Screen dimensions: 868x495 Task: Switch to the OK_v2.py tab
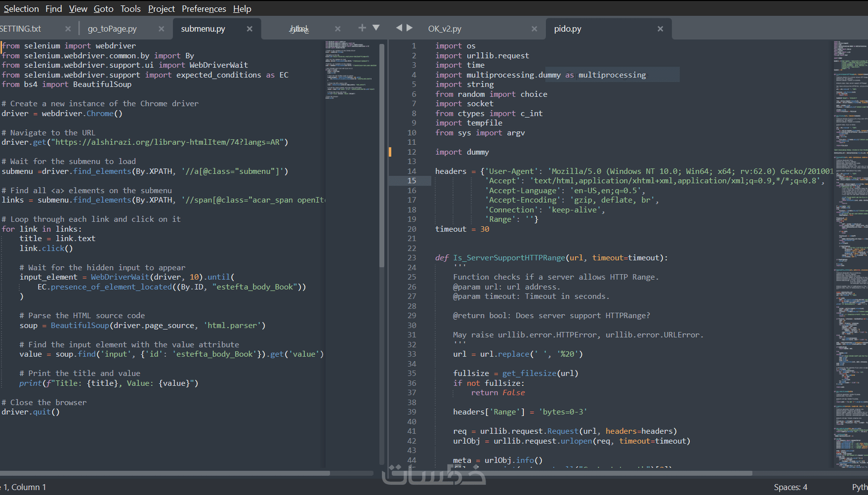click(444, 29)
